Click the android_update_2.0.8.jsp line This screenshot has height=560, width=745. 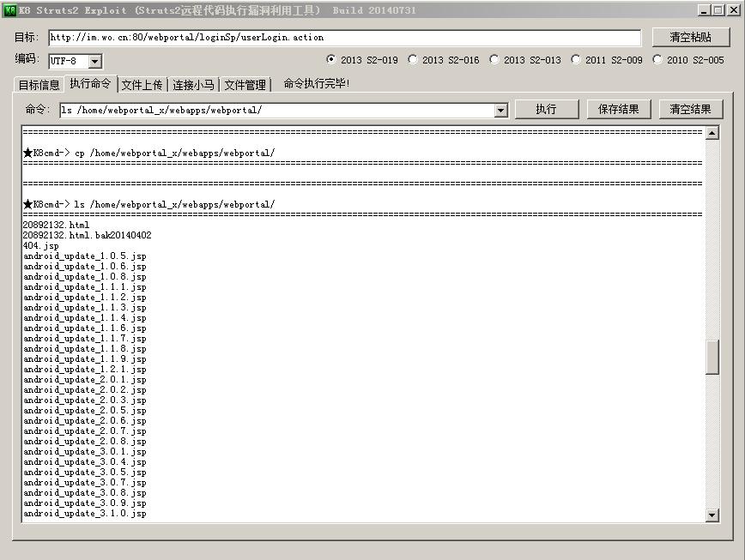[85, 442]
